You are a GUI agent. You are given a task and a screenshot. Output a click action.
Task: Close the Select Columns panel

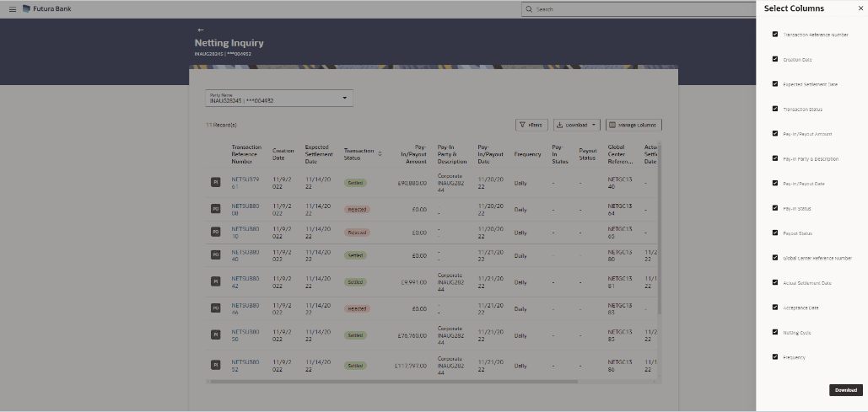click(860, 8)
